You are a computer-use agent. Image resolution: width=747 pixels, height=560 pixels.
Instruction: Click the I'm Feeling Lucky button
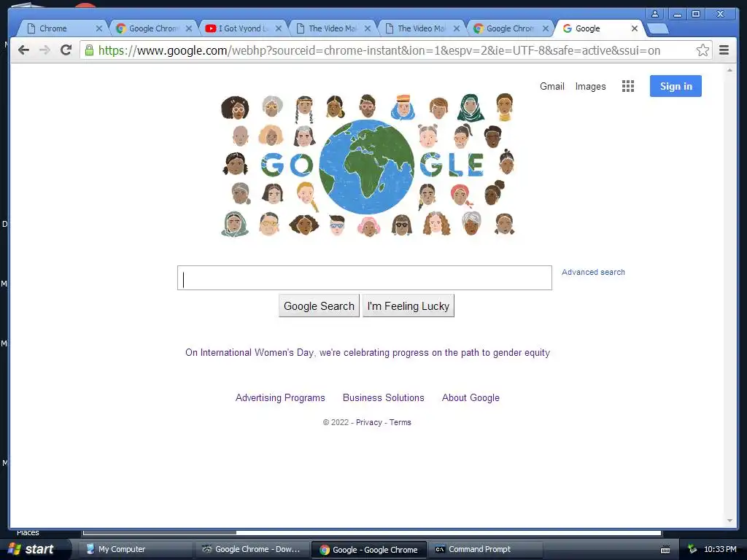coord(409,306)
